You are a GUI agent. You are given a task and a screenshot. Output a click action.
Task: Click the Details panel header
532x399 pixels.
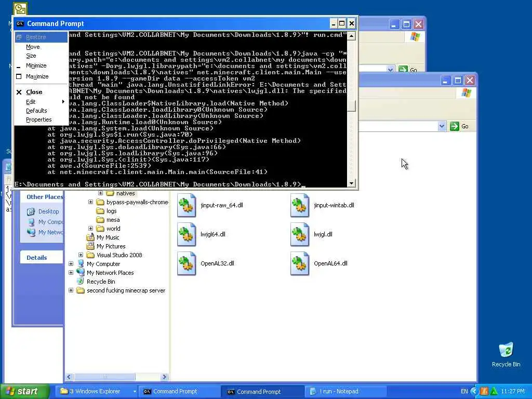42,258
